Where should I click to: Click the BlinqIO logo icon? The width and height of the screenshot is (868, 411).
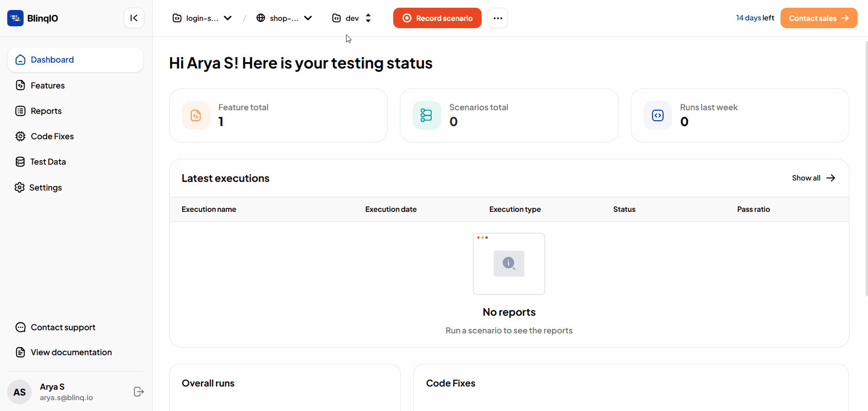[15, 18]
